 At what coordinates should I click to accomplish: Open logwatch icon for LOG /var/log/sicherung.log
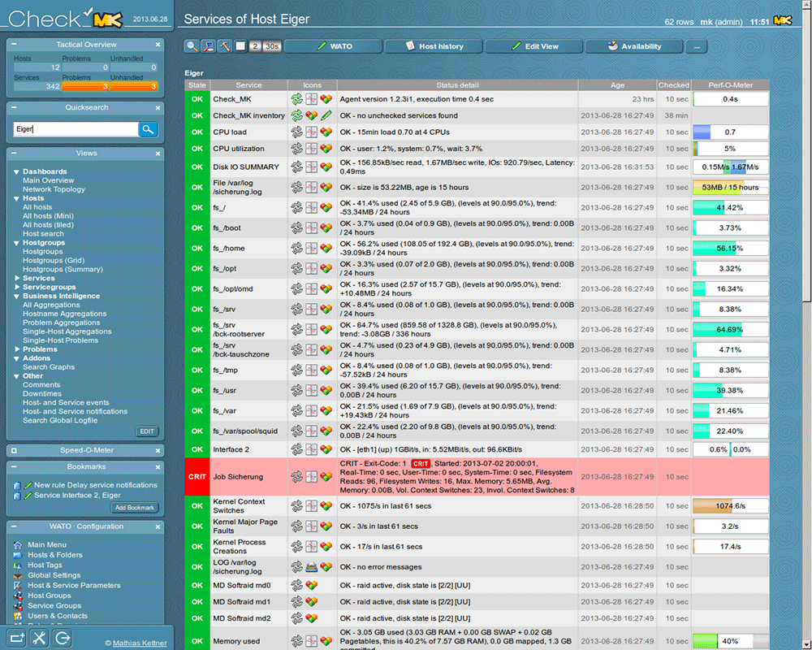pyautogui.click(x=311, y=567)
